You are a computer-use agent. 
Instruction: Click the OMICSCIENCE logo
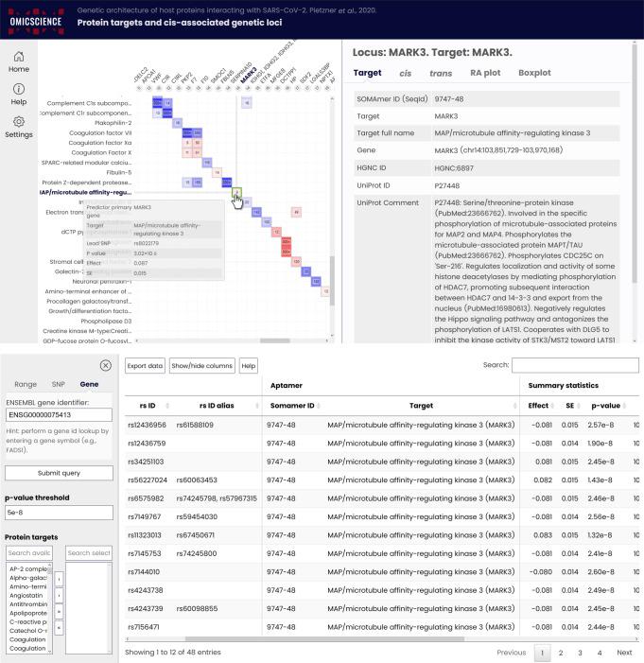pyautogui.click(x=36, y=21)
